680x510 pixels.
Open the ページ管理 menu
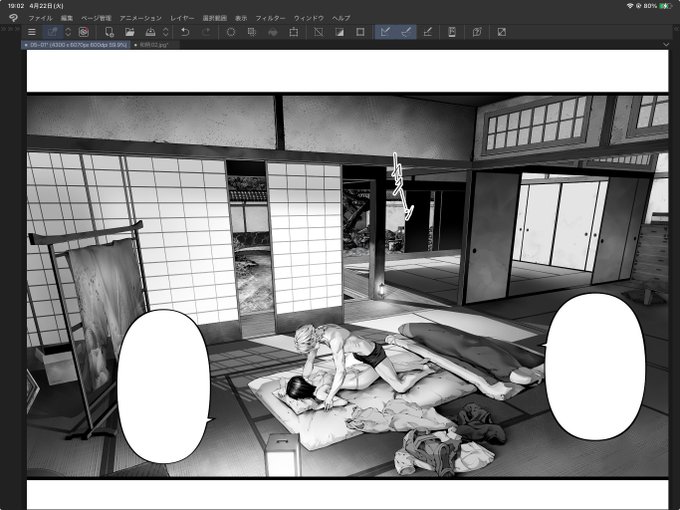(x=96, y=18)
